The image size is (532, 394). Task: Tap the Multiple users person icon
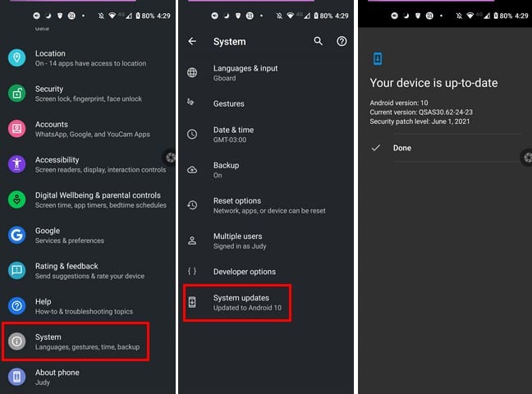[192, 241]
